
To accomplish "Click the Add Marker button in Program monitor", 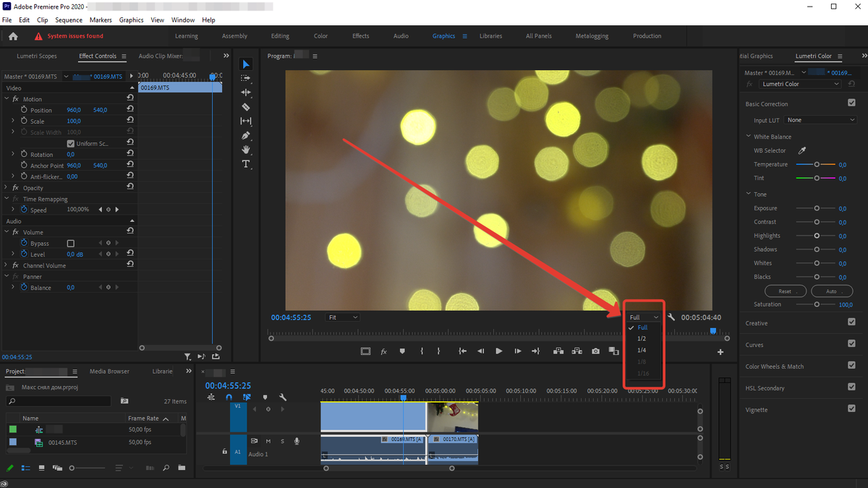I will click(x=402, y=351).
